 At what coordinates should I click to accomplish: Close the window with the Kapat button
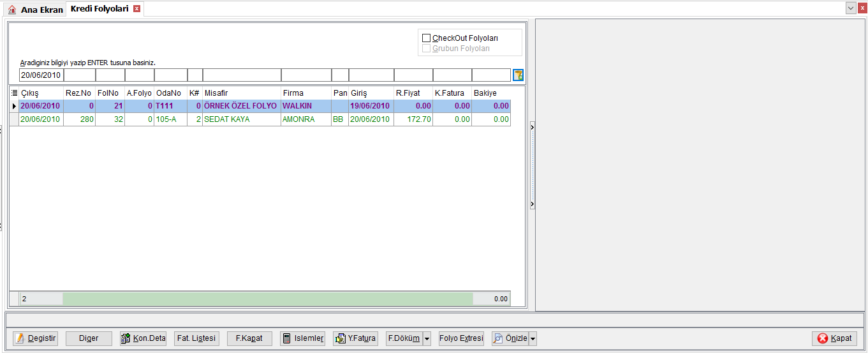pyautogui.click(x=834, y=339)
